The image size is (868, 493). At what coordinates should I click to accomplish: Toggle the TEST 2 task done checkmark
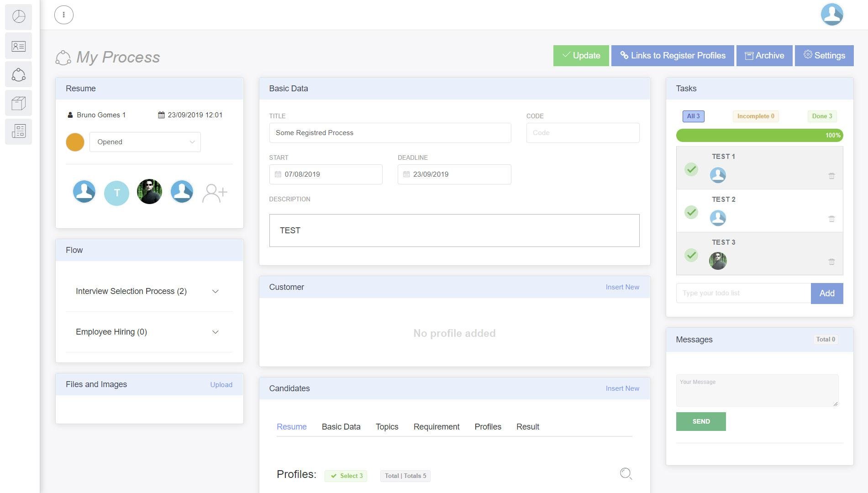point(691,212)
